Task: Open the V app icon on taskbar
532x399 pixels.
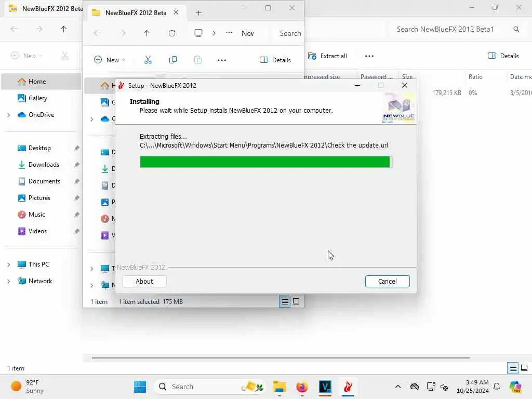Action: pos(325,387)
